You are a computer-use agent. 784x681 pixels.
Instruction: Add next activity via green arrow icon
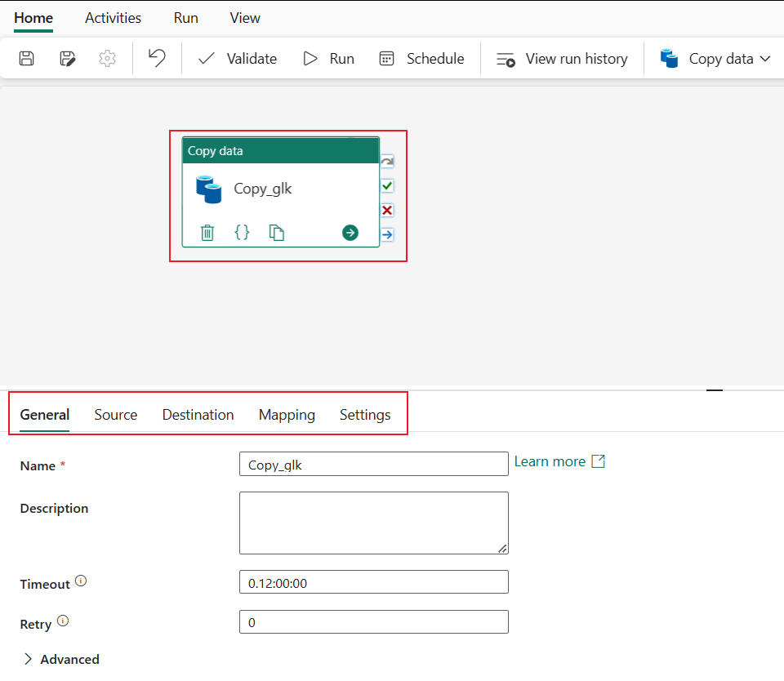(350, 233)
